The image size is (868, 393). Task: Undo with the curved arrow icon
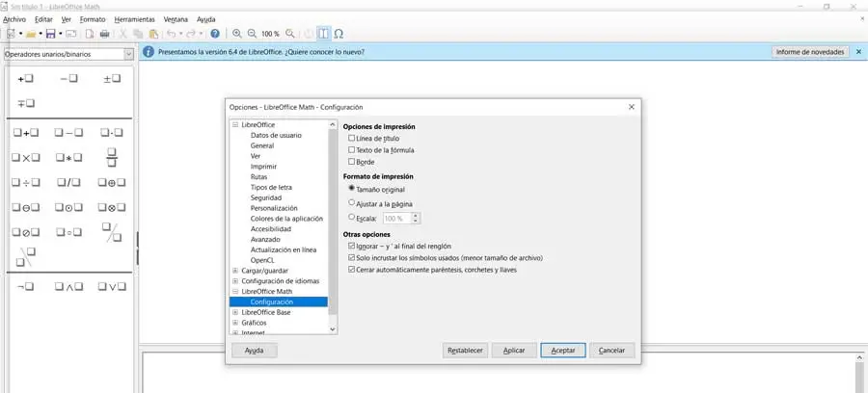pos(171,35)
